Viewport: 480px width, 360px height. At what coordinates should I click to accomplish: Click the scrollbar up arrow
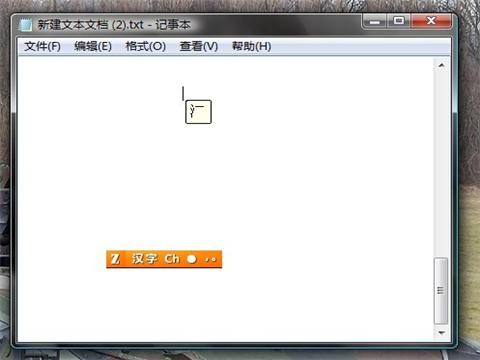pos(441,65)
